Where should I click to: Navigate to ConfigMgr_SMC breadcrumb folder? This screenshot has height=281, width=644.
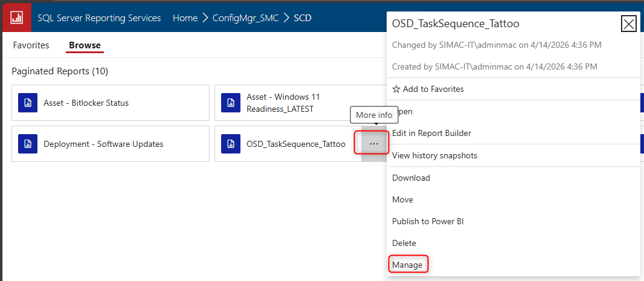point(246,18)
